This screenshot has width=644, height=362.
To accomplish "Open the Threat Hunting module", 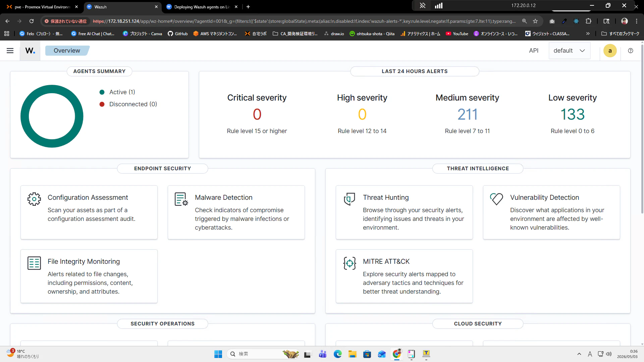I will (404, 212).
